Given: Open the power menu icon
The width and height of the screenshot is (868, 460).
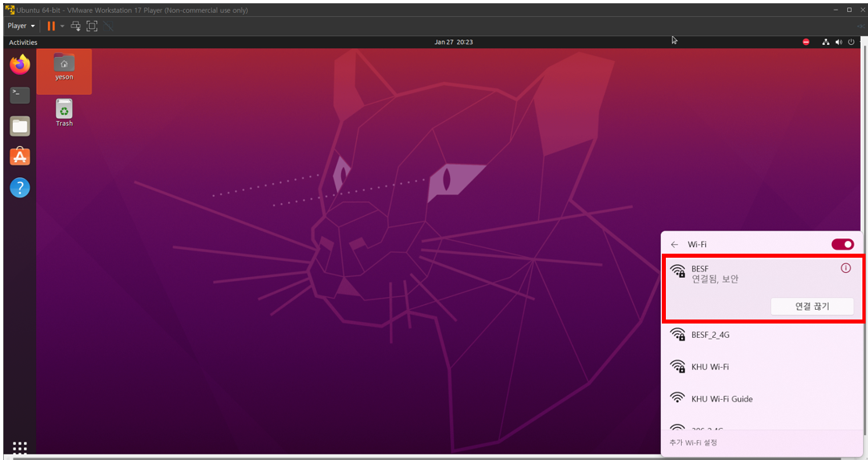Looking at the screenshot, I should (851, 42).
